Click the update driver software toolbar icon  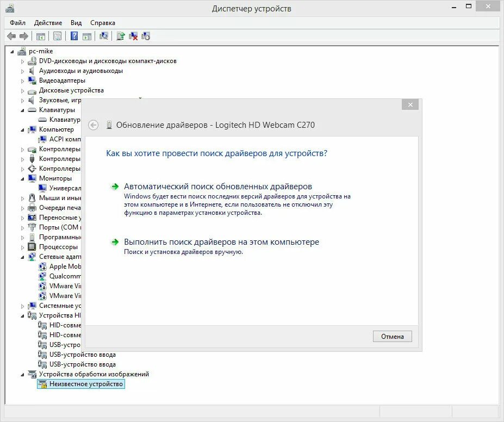tap(121, 36)
